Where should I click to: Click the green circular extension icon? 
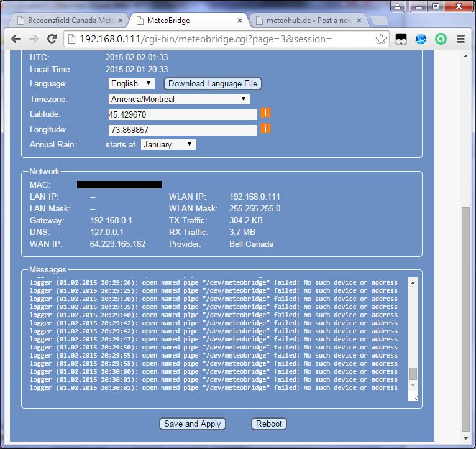(x=441, y=39)
